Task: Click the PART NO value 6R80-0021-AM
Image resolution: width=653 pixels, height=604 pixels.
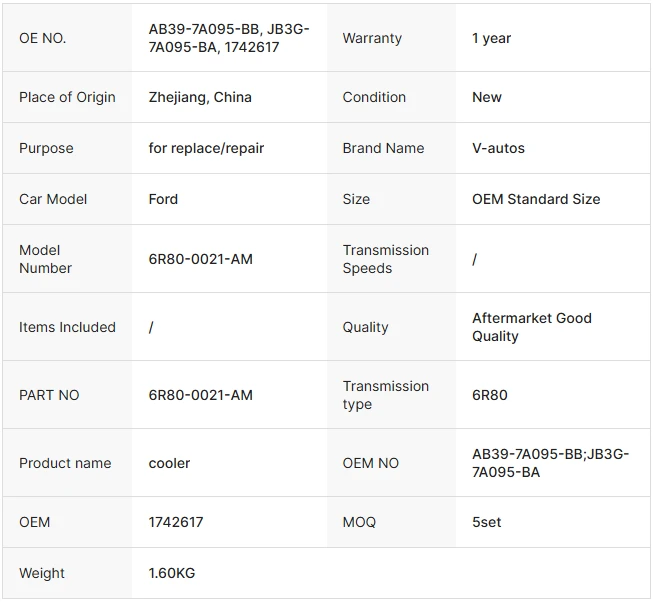Action: (201, 394)
